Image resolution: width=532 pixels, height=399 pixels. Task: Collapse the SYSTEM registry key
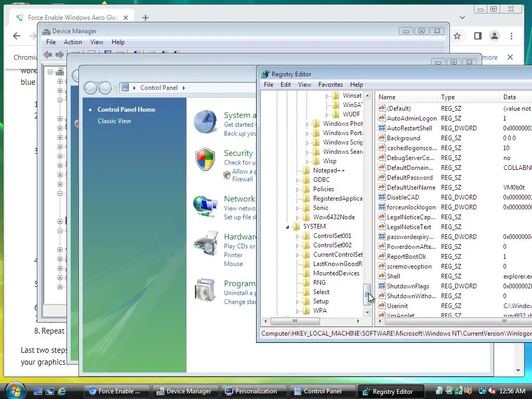(x=287, y=227)
